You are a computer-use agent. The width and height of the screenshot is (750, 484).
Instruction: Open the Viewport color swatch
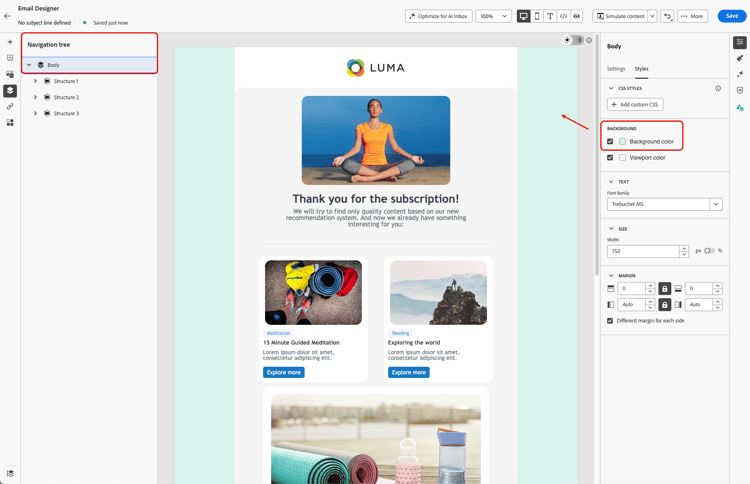tap(622, 158)
